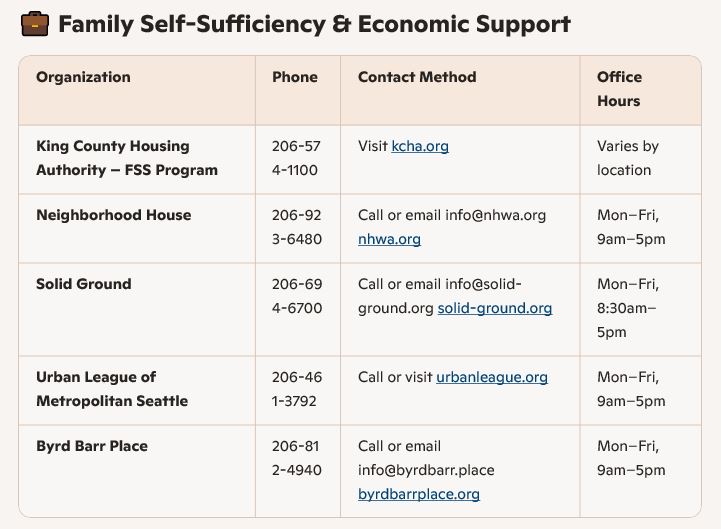The image size is (721, 529).
Task: Click phone number 206-574-1100
Action: [296, 158]
